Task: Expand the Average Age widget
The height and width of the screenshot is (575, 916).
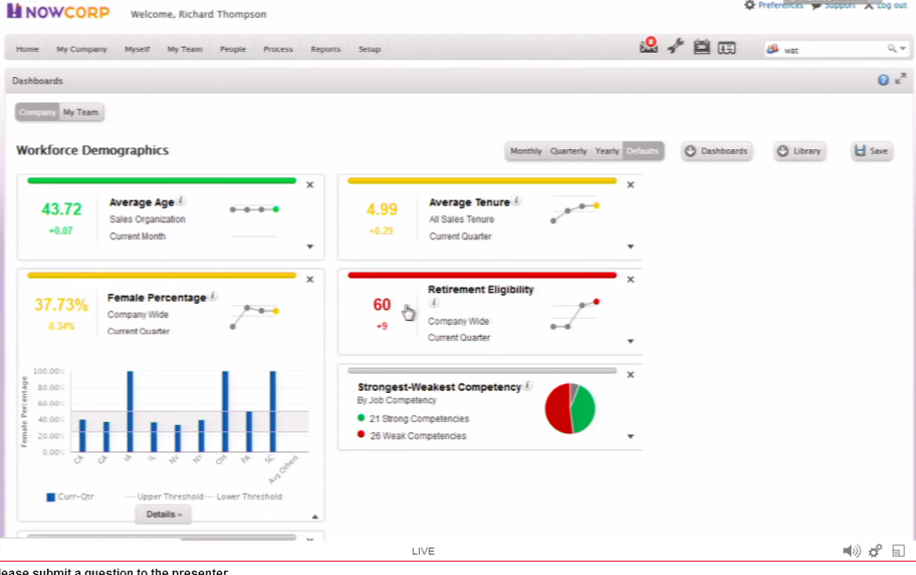Action: coord(310,247)
